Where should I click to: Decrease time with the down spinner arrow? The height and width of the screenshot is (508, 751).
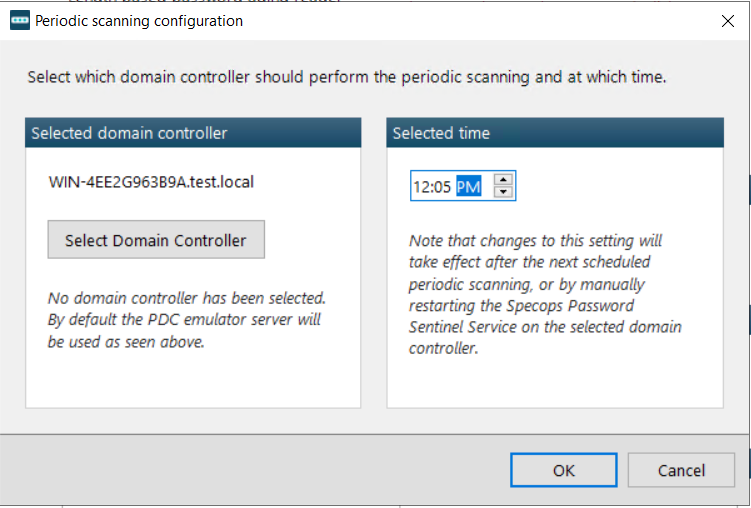point(503,192)
